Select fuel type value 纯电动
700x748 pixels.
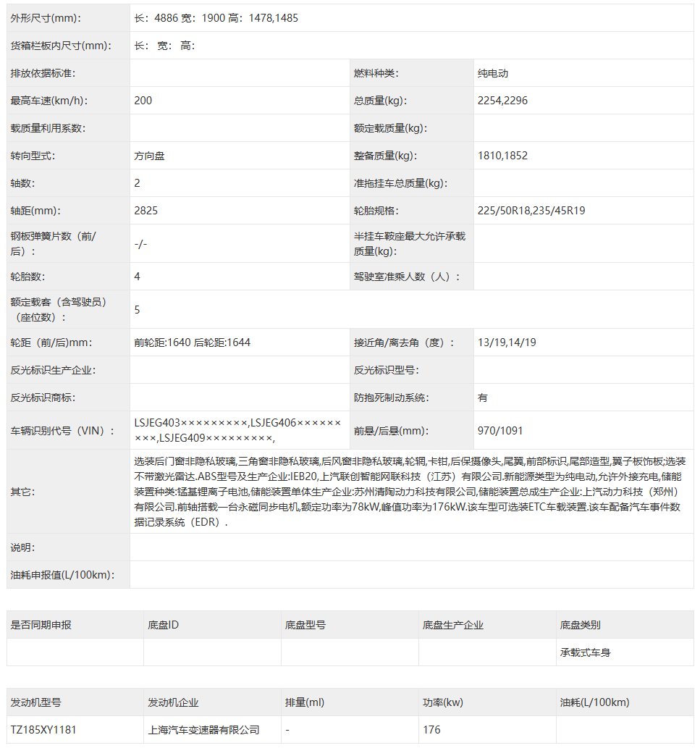click(x=493, y=73)
